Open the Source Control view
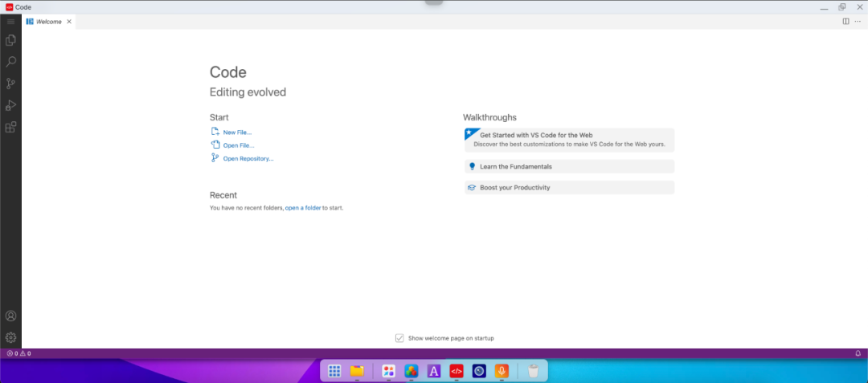The width and height of the screenshot is (868, 383). pos(10,84)
